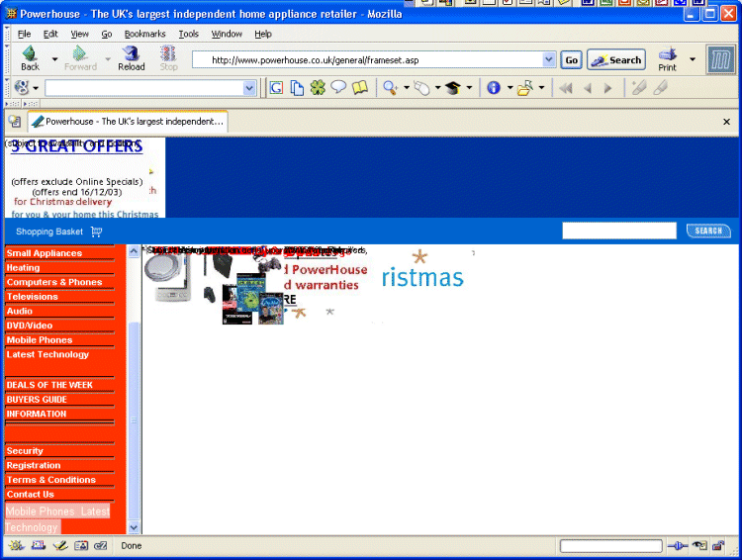Image resolution: width=742 pixels, height=560 pixels.
Task: Click the Composer pen icon in status bar
Action: (x=60, y=546)
